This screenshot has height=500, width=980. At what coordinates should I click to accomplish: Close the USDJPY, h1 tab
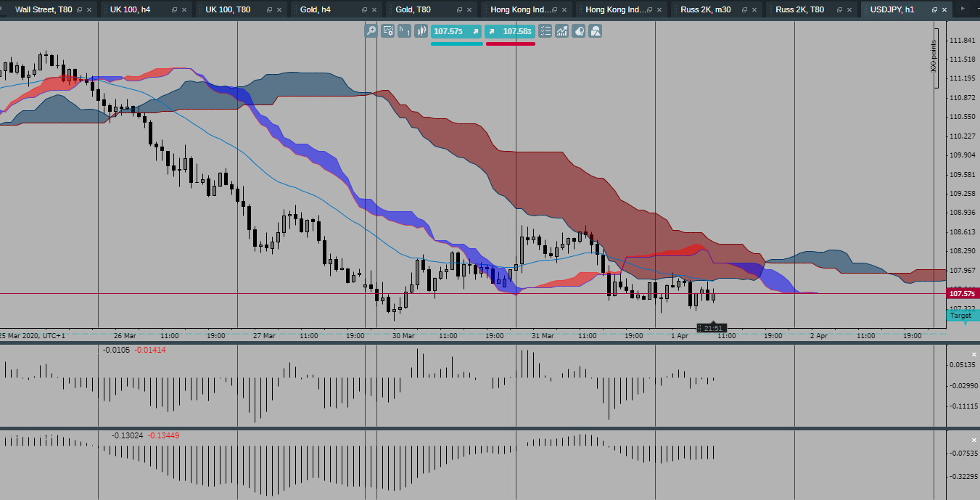(x=945, y=10)
